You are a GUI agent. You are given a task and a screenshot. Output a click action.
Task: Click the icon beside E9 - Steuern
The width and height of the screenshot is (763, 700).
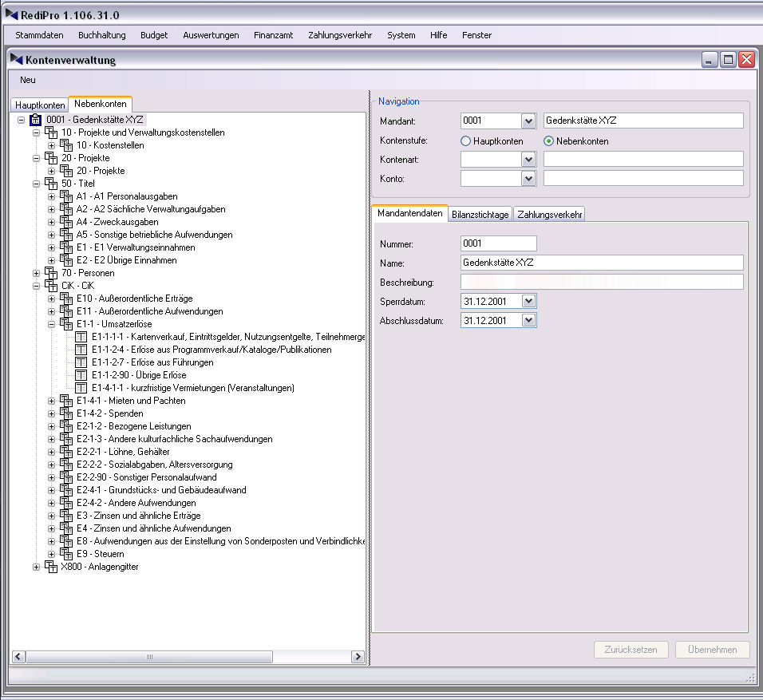(66, 554)
